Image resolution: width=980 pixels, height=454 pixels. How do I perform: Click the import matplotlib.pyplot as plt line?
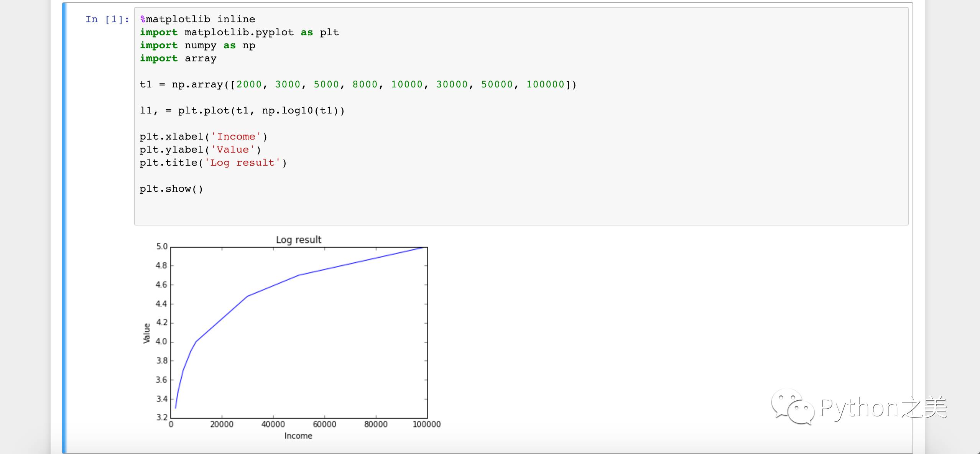[x=239, y=32]
